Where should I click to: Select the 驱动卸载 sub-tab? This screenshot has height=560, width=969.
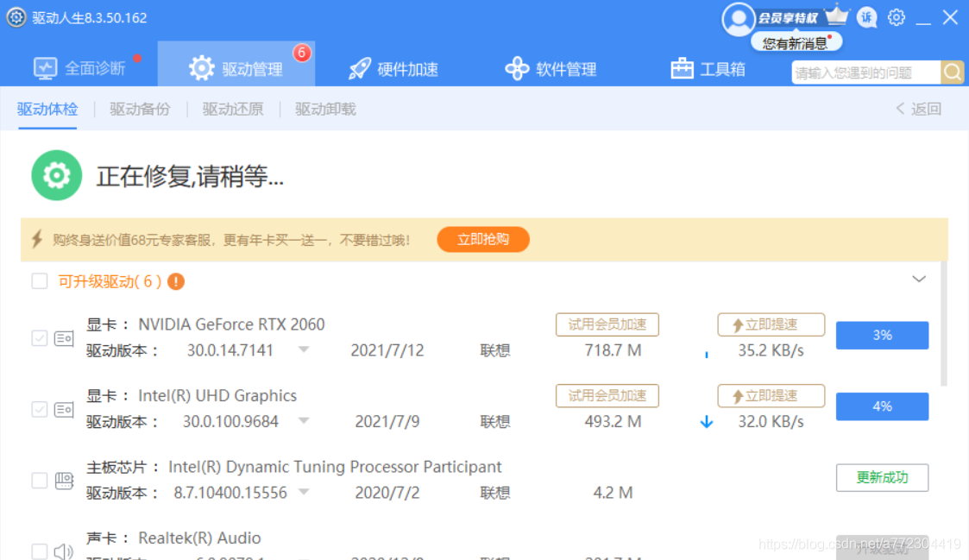[325, 110]
